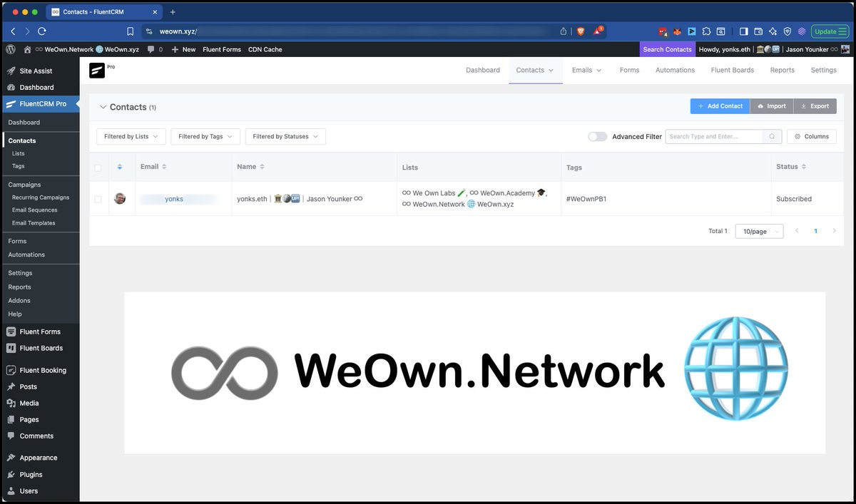
Task: Click the WordPress logo in the admin bar
Action: (11, 49)
